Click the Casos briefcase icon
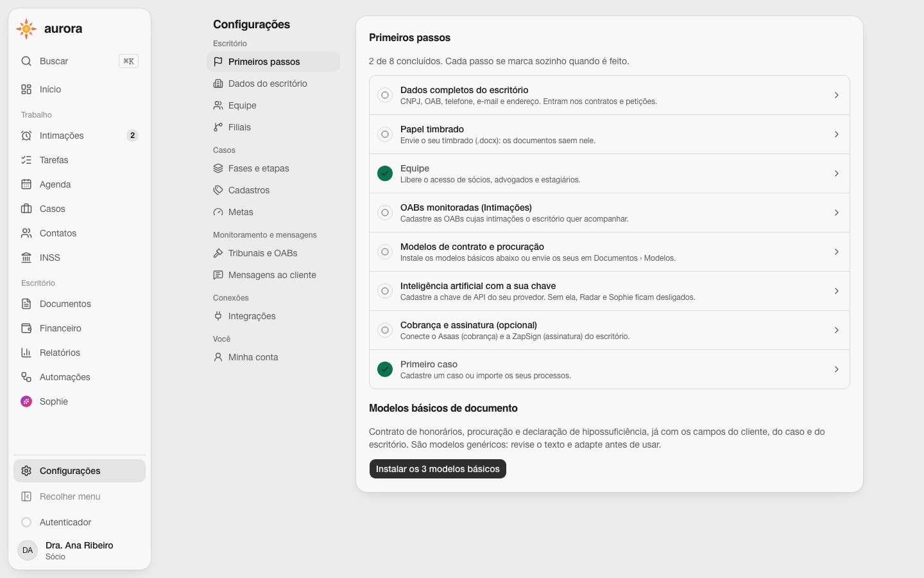This screenshot has width=924, height=578. 26,209
